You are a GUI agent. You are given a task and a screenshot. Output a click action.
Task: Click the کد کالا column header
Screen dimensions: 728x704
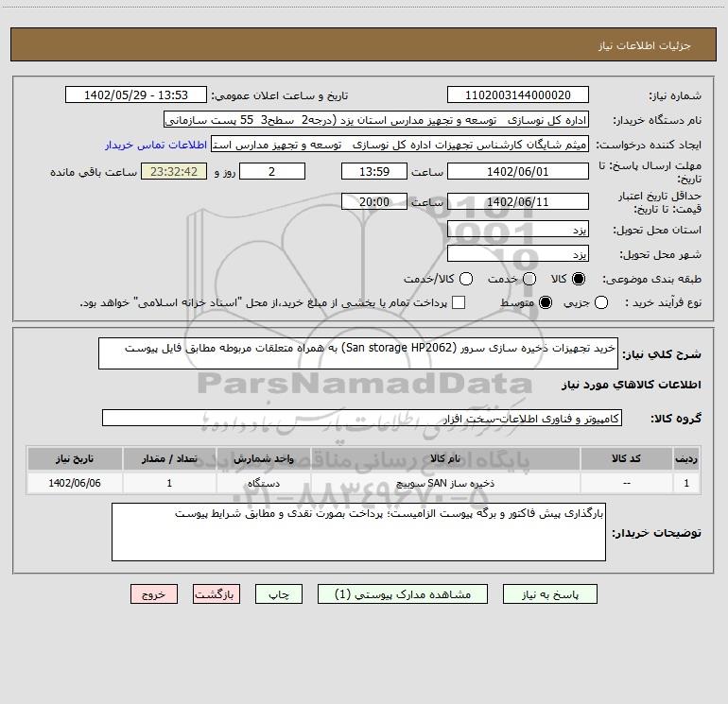pyautogui.click(x=626, y=458)
